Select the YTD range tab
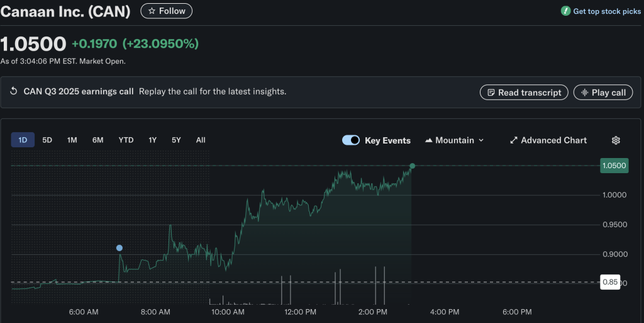This screenshot has width=644, height=323. 126,140
